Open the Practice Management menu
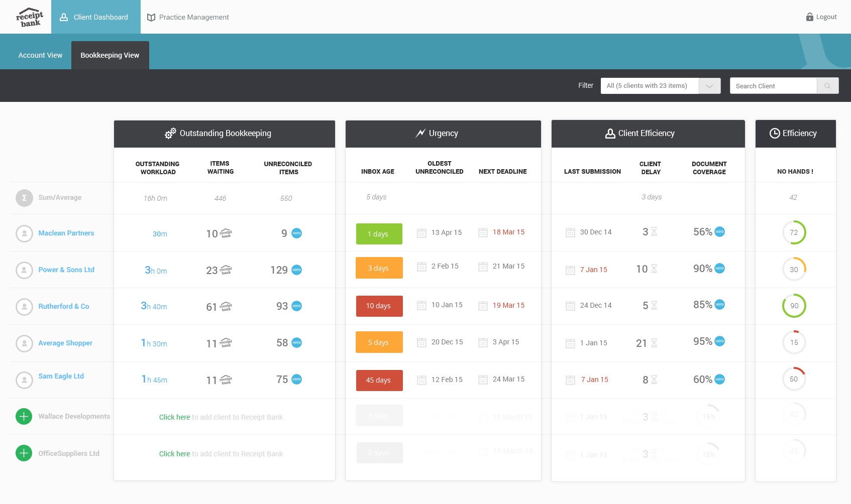 click(x=188, y=17)
